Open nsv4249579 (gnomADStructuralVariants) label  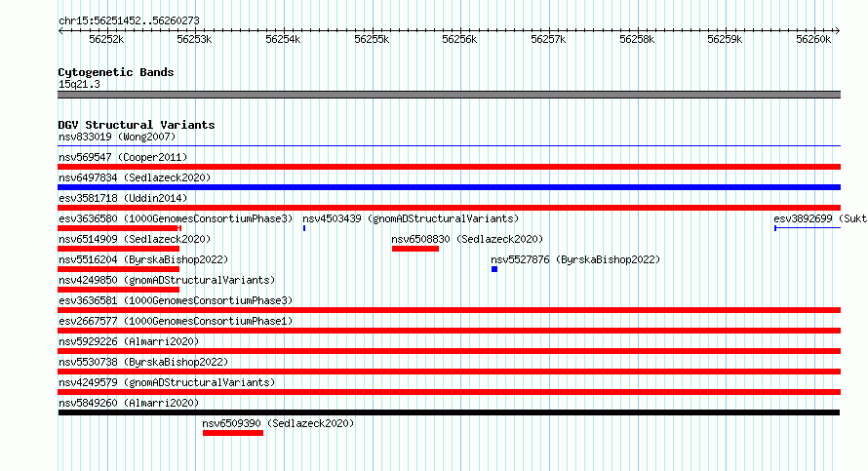click(167, 382)
